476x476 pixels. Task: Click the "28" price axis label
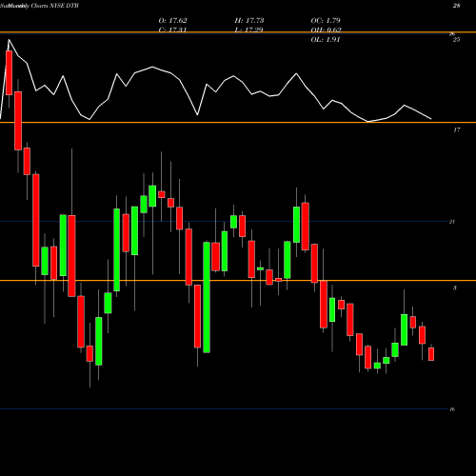(456, 6)
